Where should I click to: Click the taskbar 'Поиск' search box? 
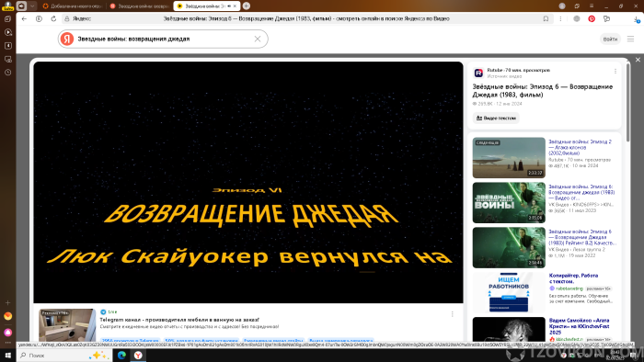click(63, 356)
